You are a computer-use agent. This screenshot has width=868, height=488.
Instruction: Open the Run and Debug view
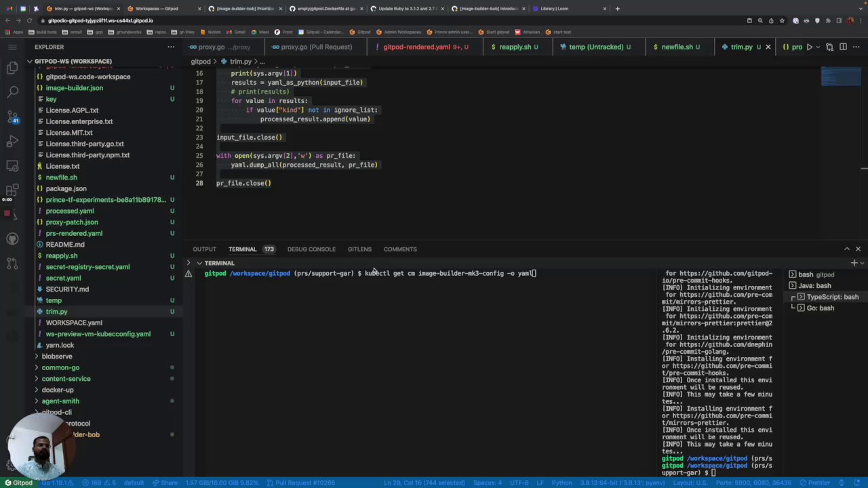click(x=12, y=141)
